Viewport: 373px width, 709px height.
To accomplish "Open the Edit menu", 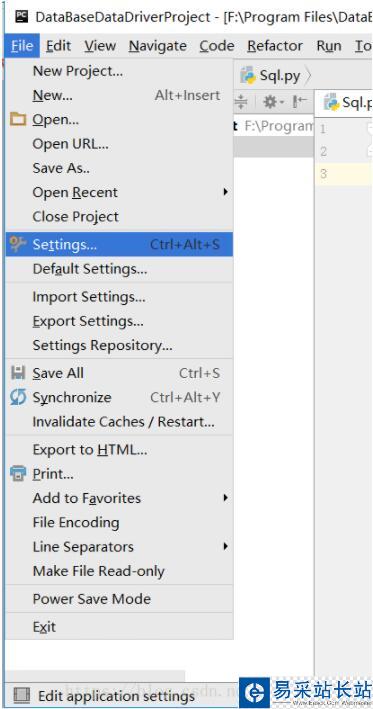I will pos(59,46).
